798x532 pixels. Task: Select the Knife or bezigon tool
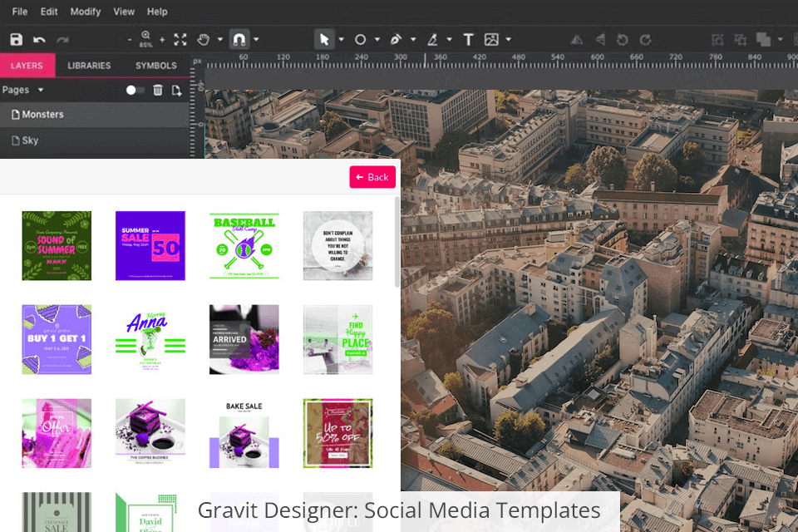(x=432, y=39)
